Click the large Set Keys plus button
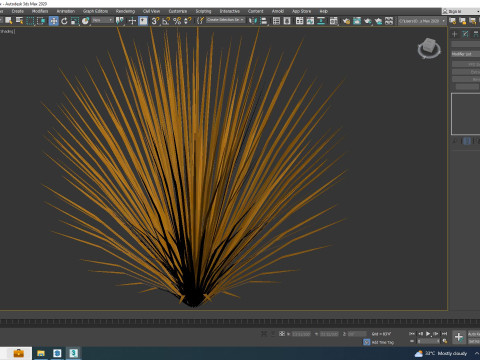 click(459, 337)
